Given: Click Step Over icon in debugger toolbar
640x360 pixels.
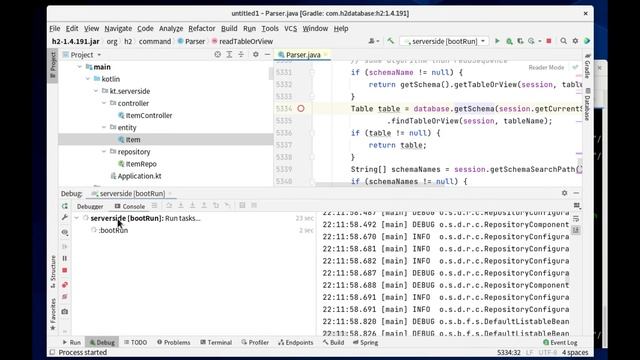Looking at the screenshot, I should click(169, 206).
